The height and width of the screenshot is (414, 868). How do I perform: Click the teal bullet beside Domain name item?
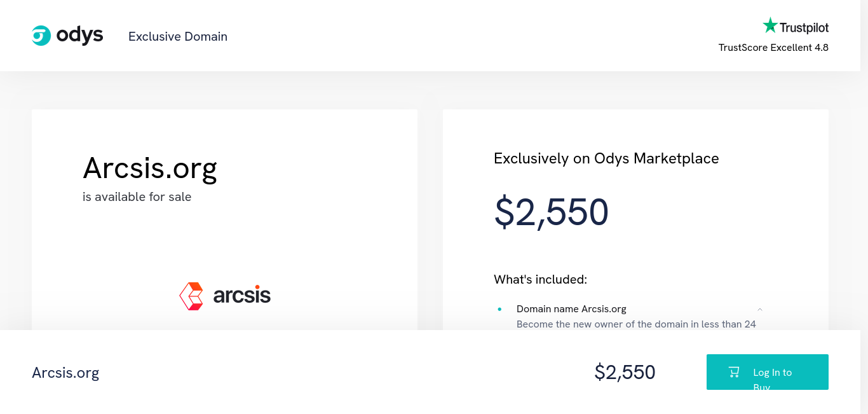point(499,309)
